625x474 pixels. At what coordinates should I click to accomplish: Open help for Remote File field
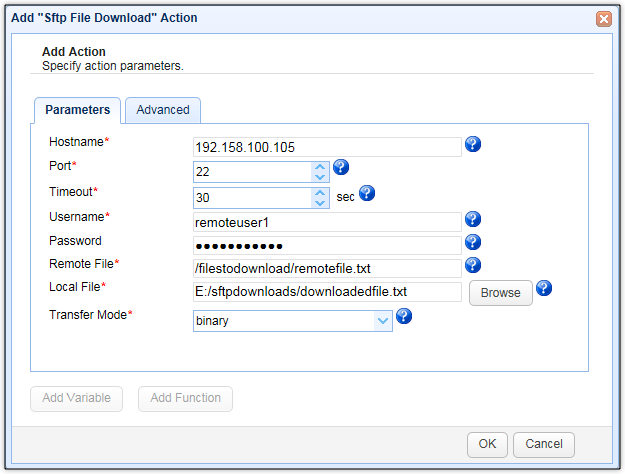[x=473, y=265]
